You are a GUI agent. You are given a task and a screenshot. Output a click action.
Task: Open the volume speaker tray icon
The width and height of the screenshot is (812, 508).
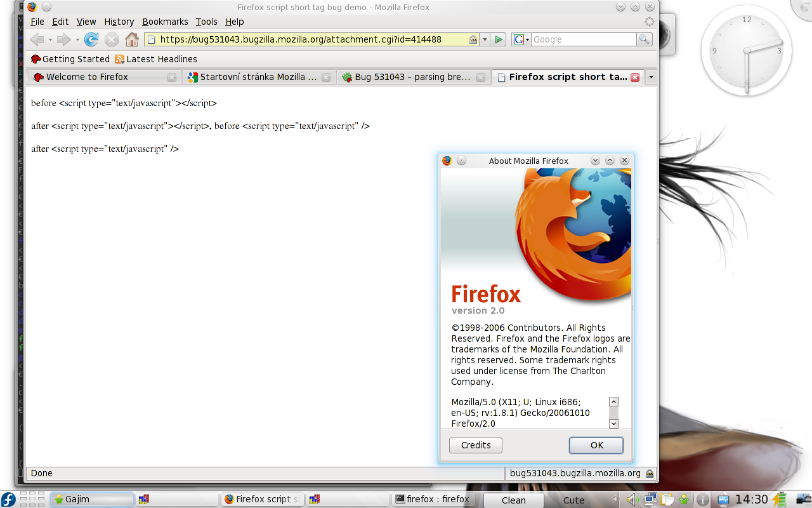(632, 499)
